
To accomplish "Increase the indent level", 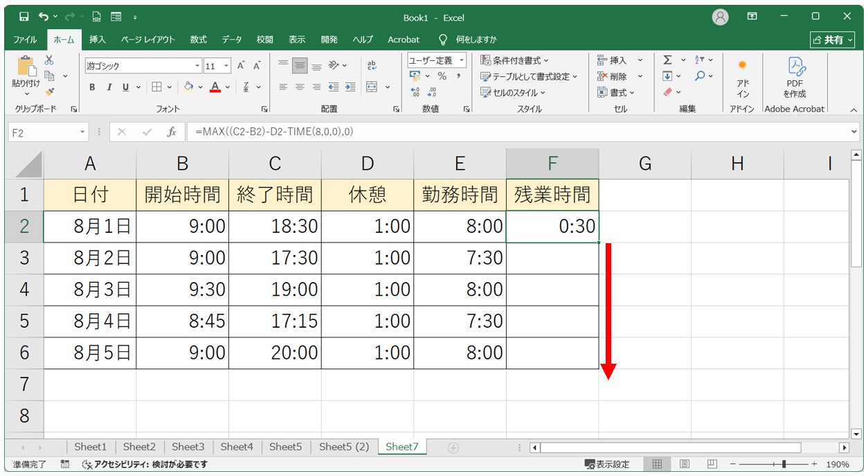I will (x=350, y=87).
